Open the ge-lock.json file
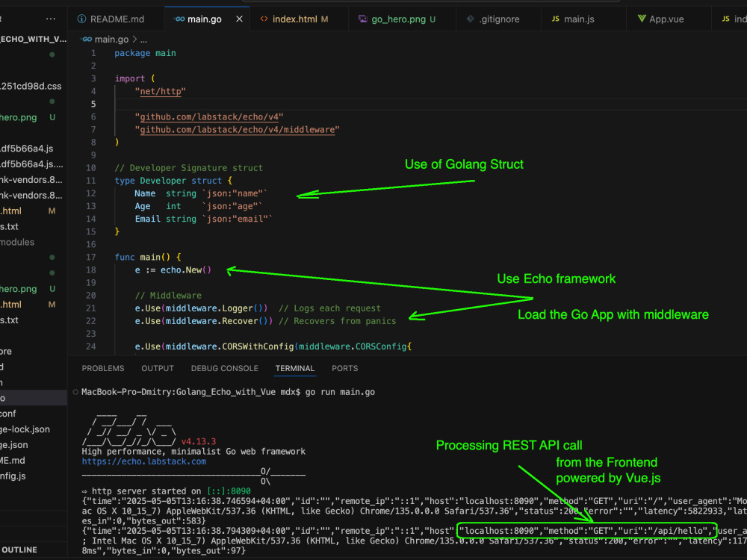Image resolution: width=747 pixels, height=560 pixels. tap(25, 429)
